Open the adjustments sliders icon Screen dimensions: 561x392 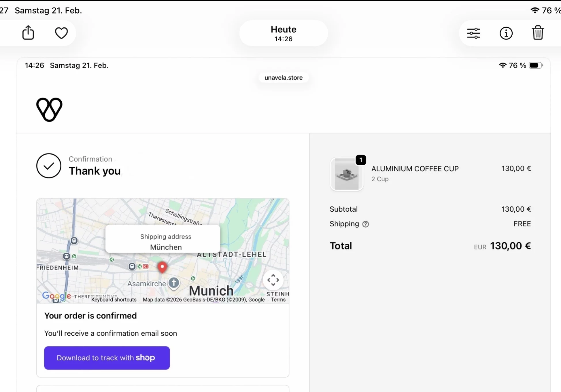click(474, 33)
